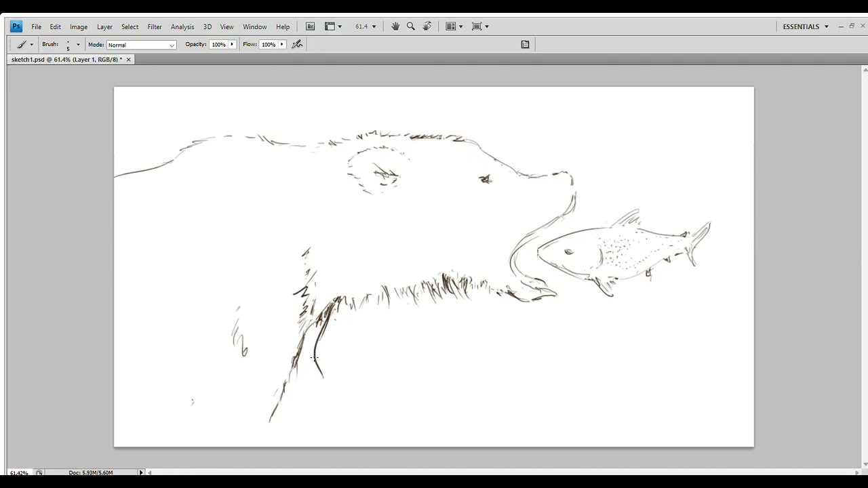Image resolution: width=868 pixels, height=488 pixels.
Task: Click the Doc: 5.93M/5.60M status text
Action: coord(90,472)
